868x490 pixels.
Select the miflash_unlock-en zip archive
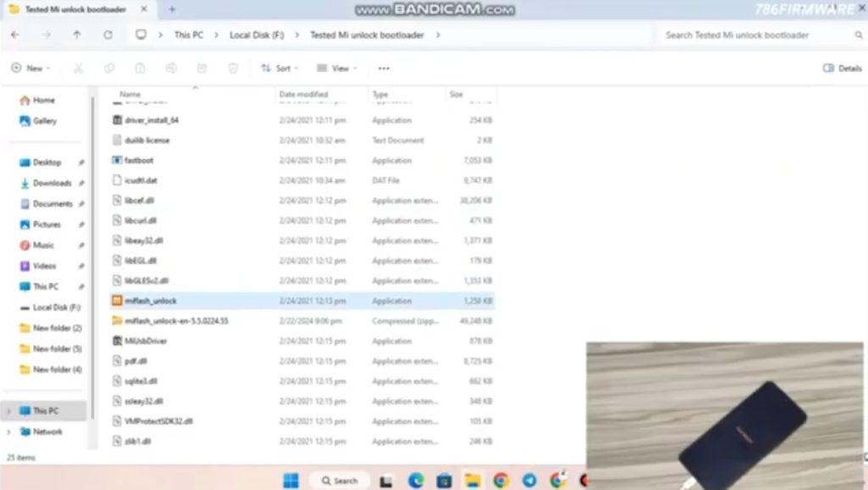pos(175,321)
